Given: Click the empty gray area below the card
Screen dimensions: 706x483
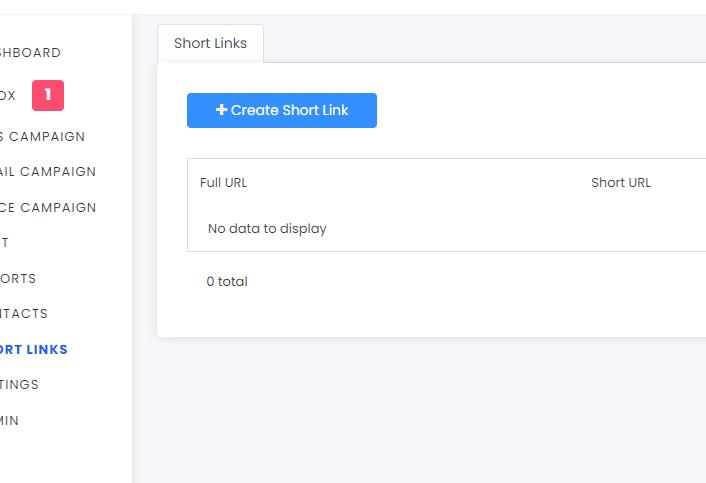Looking at the screenshot, I should tap(420, 410).
